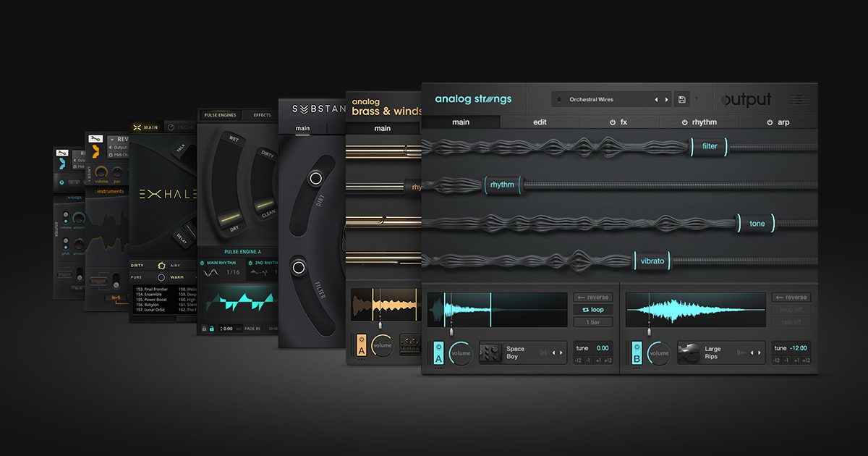
Task: Go to previous preset arrow beside Orchestral Wires
Action: coord(657,99)
